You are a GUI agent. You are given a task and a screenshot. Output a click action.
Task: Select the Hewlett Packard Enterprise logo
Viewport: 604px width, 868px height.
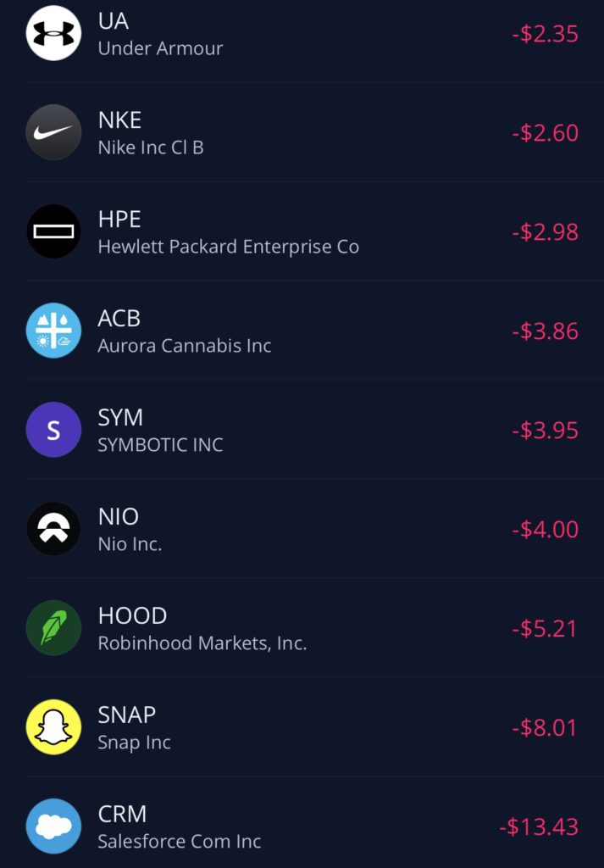pyautogui.click(x=53, y=231)
